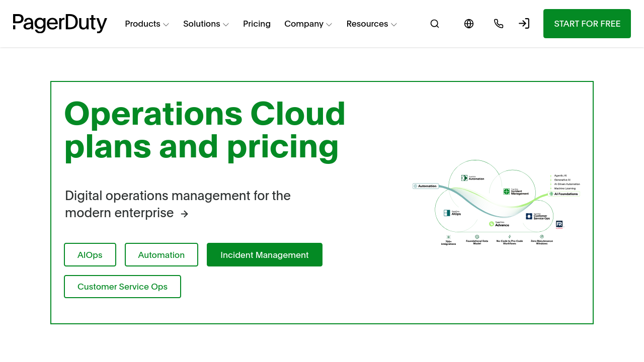The width and height of the screenshot is (644, 362).
Task: Click the sign-in arrow icon
Action: tap(524, 24)
